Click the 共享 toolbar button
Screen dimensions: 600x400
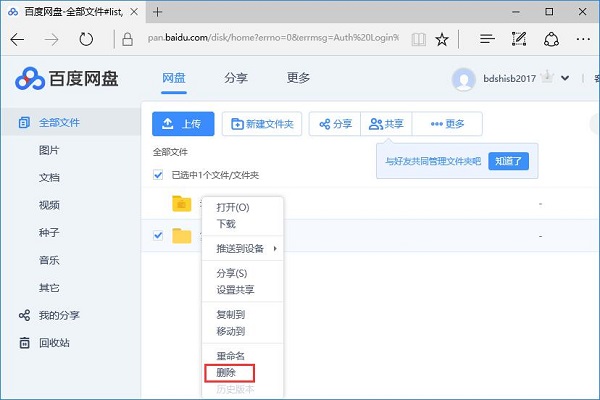coord(386,124)
